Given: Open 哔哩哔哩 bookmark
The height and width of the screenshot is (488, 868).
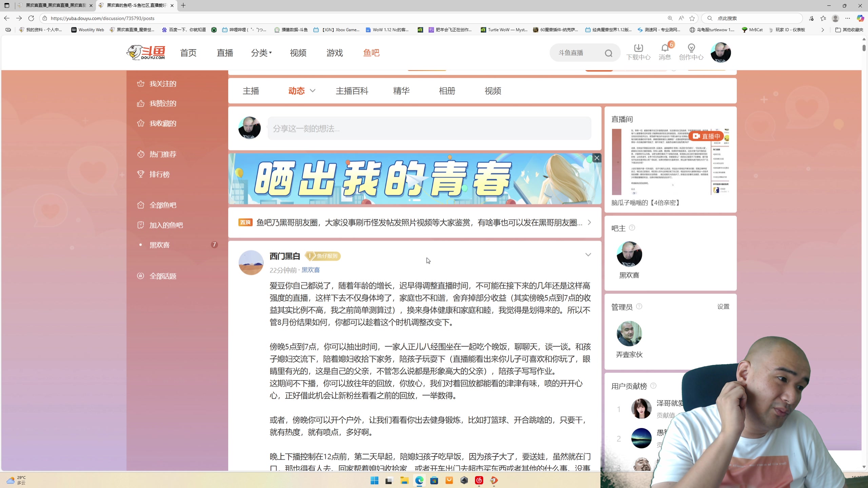Looking at the screenshot, I should (244, 30).
